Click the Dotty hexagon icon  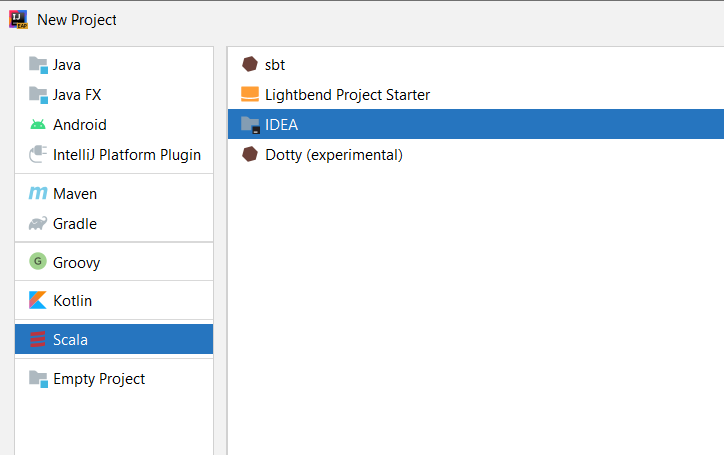tap(250, 154)
